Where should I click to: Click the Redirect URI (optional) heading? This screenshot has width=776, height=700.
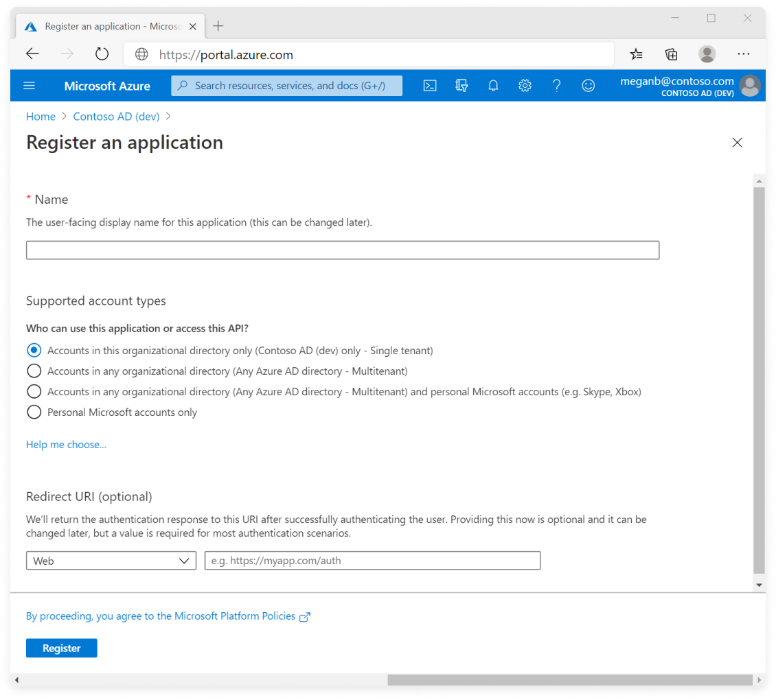tap(89, 497)
